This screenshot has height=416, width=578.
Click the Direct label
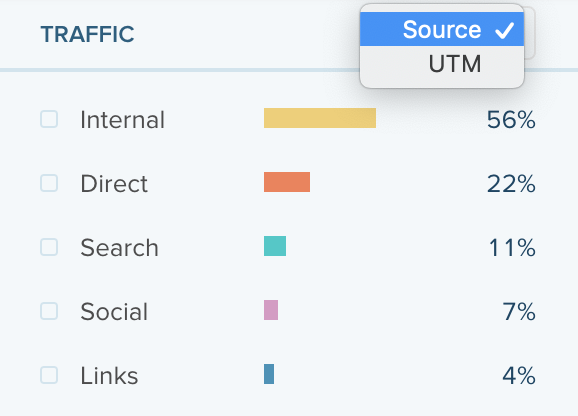(114, 183)
